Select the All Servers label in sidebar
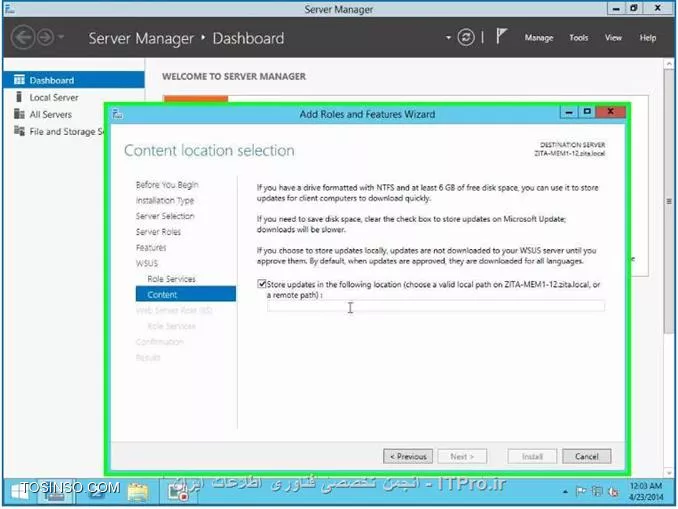 pos(51,115)
